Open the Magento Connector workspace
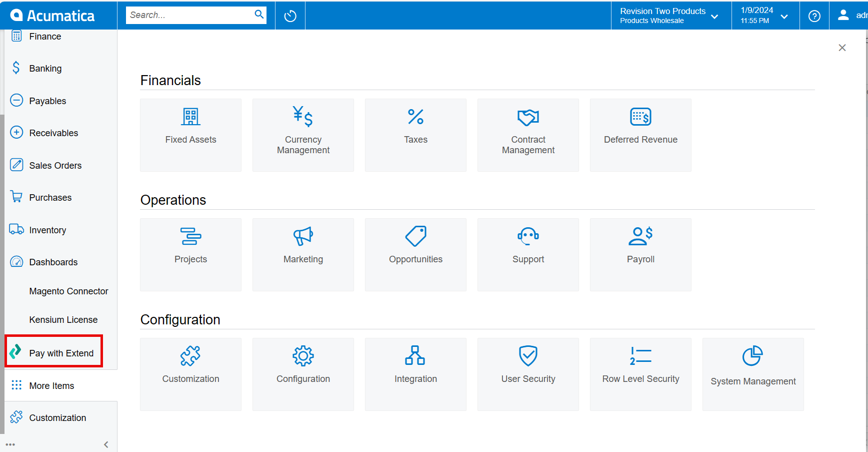868x452 pixels. 68,291
